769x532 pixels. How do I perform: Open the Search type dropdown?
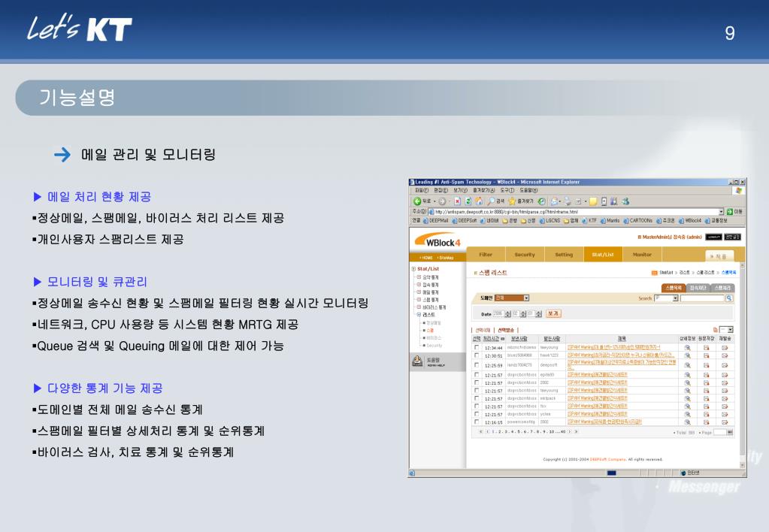667,298
